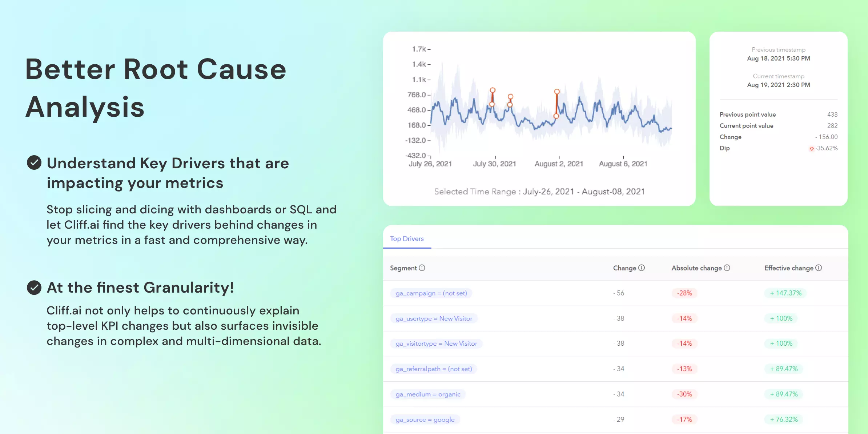
Task: Click the -28% absolute change badge
Action: [684, 293]
